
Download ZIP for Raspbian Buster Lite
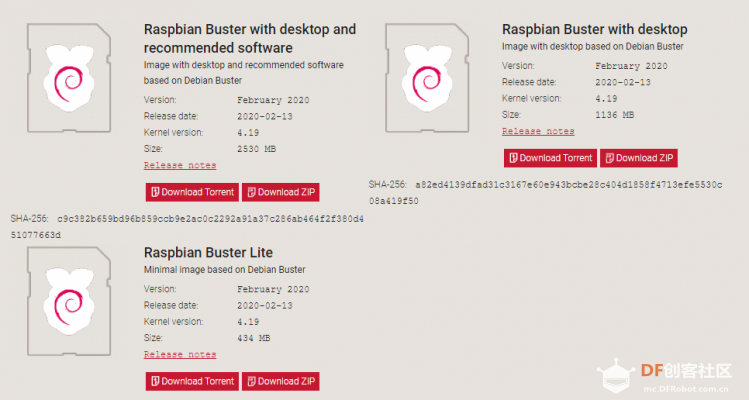[x=281, y=381]
